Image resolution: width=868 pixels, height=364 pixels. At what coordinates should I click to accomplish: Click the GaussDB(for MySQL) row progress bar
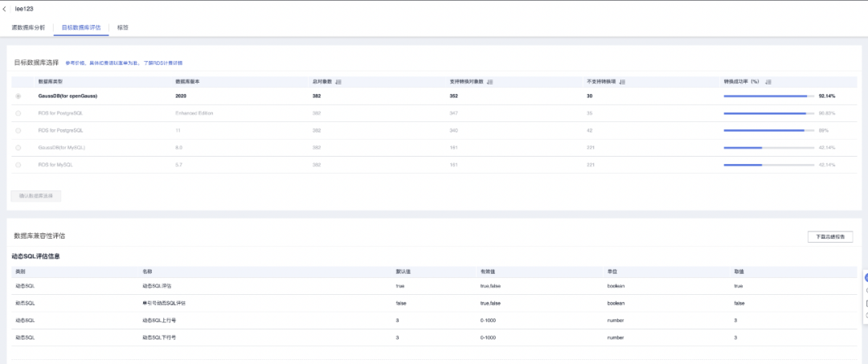769,148
